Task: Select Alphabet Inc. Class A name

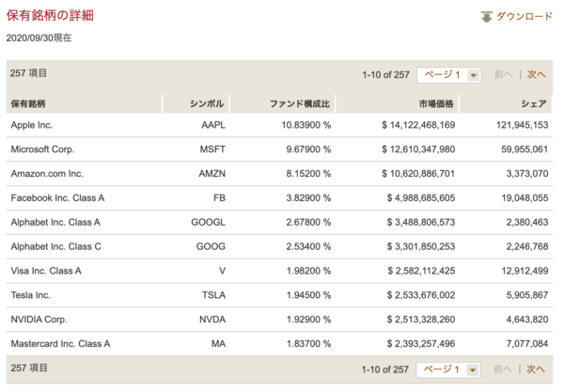Action: (x=55, y=222)
